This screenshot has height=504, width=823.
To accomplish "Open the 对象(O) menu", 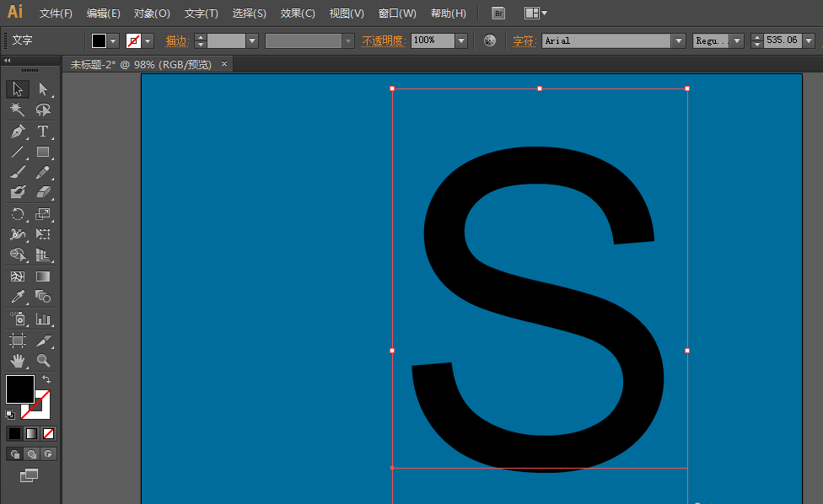I will (x=152, y=13).
